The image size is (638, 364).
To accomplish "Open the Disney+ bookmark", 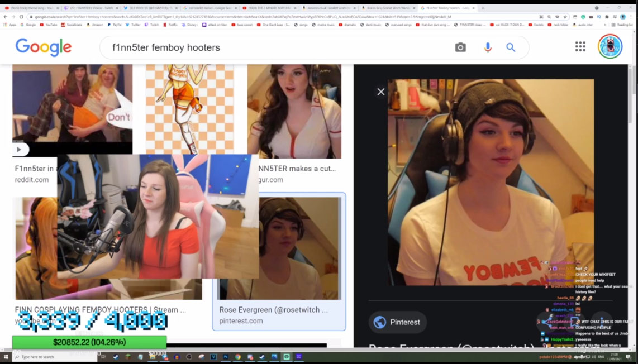I will point(190,25).
